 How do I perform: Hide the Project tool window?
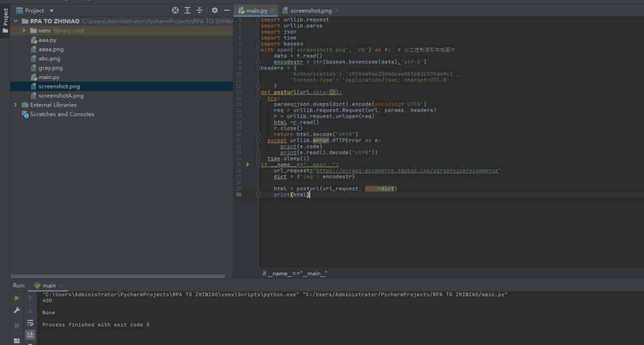point(227,10)
